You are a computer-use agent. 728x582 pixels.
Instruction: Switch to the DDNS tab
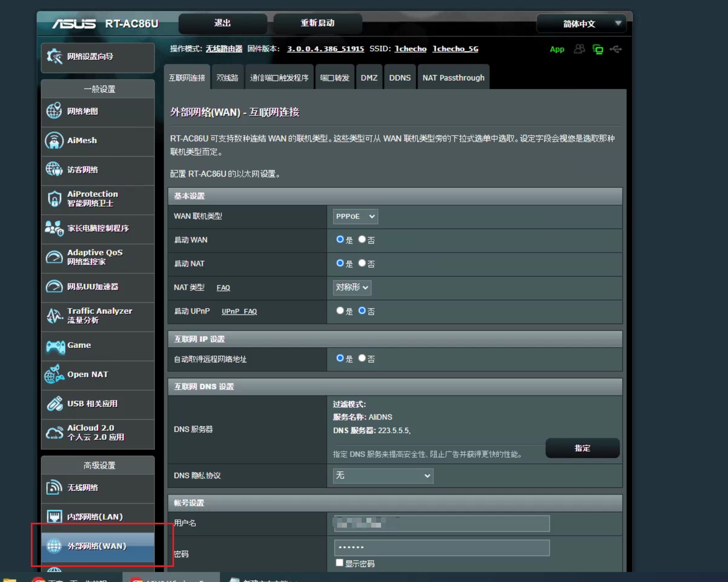click(400, 77)
